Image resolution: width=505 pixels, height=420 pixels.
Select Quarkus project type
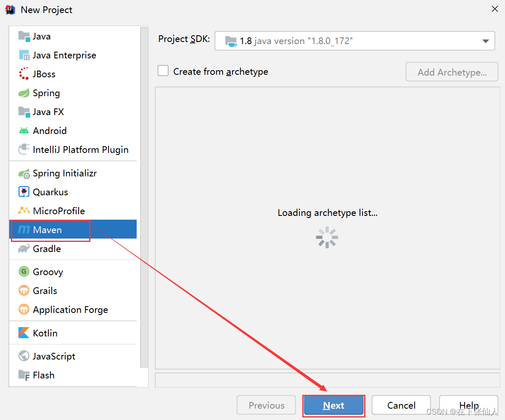pos(50,192)
